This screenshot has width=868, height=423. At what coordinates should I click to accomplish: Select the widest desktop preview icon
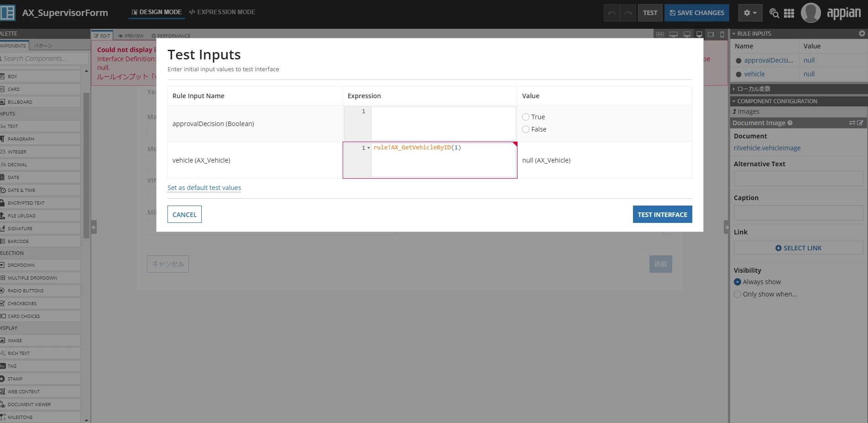pos(673,34)
